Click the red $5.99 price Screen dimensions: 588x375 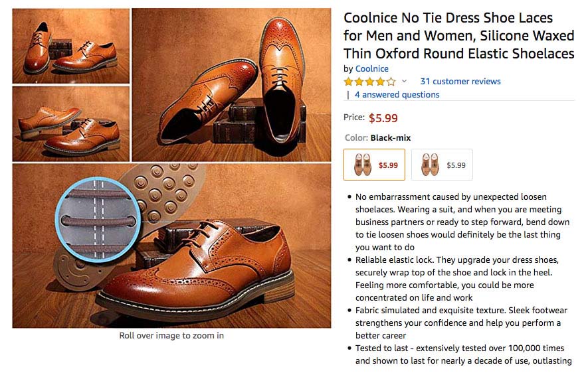tap(383, 118)
